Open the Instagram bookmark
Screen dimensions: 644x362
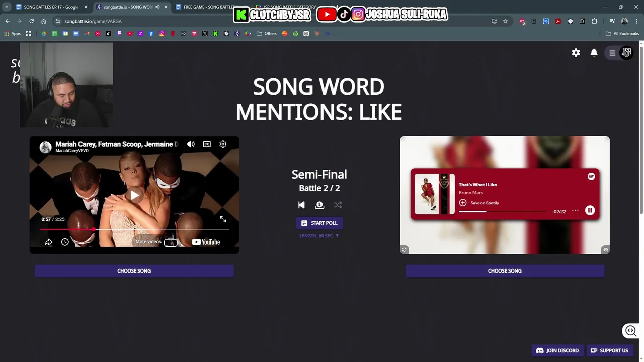162,34
